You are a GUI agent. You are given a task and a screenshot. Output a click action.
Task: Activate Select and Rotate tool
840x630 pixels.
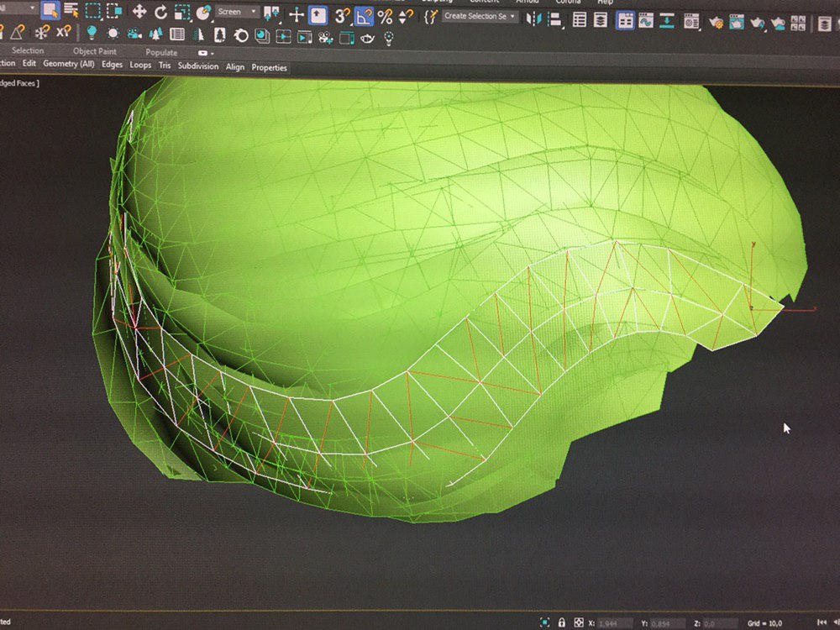coord(160,12)
